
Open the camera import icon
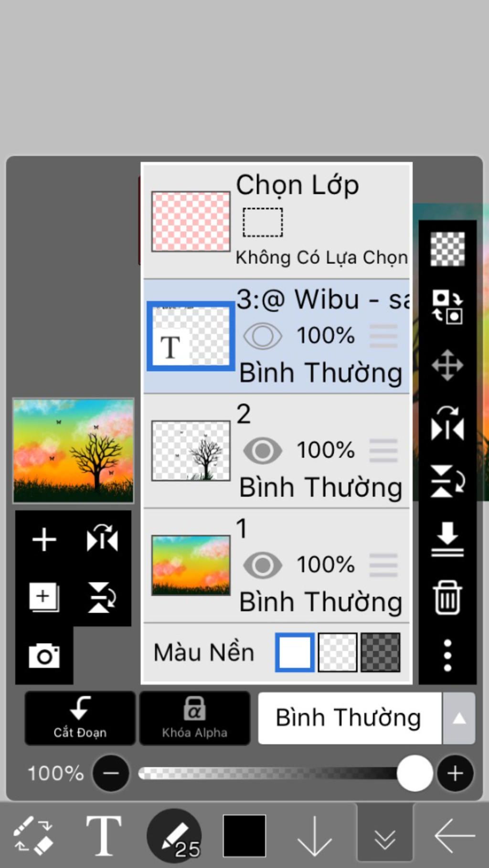tap(44, 655)
